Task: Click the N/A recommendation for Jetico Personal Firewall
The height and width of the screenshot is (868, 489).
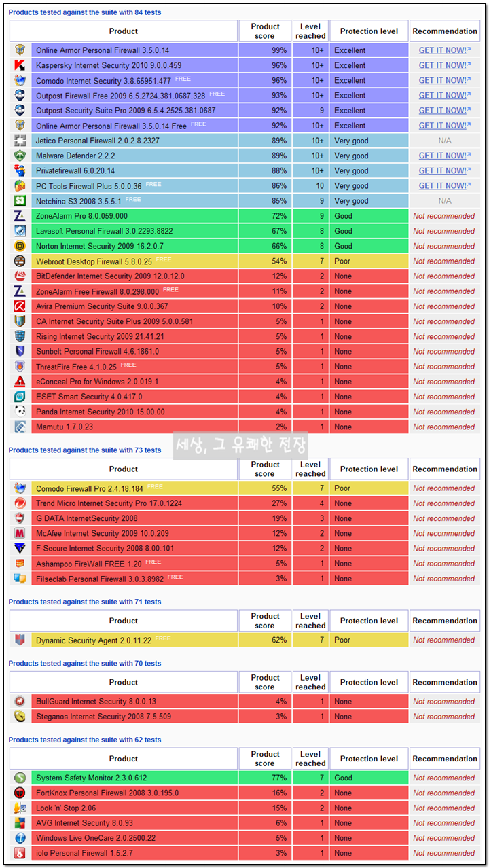Action: [445, 141]
